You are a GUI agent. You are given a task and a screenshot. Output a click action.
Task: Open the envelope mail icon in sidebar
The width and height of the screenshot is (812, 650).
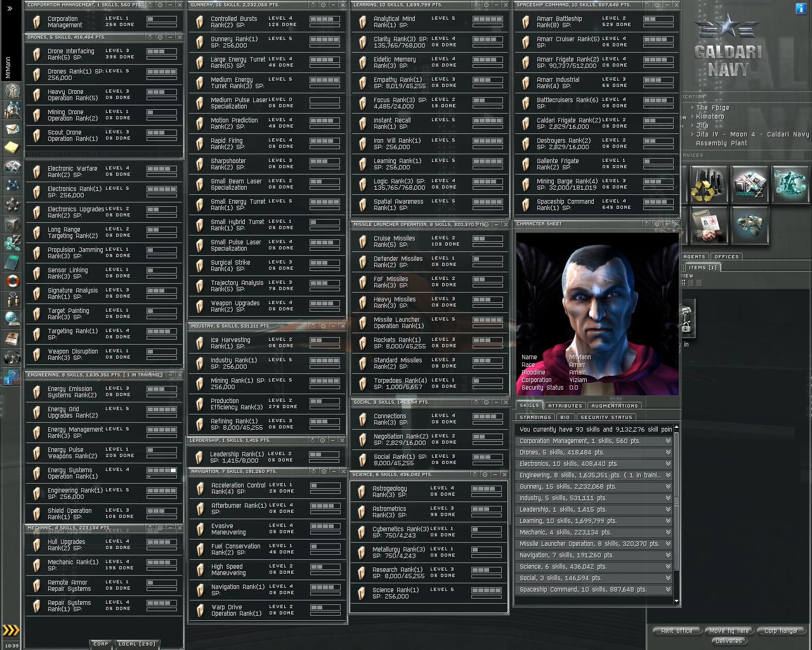point(12,129)
